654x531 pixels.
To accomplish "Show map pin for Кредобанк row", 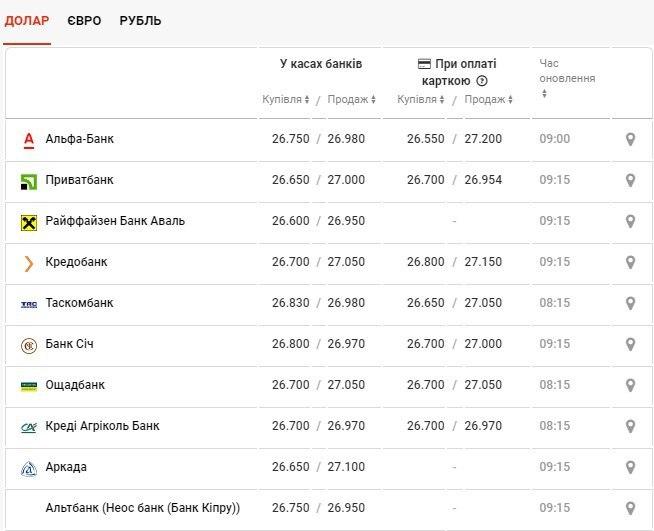I will coord(630,262).
